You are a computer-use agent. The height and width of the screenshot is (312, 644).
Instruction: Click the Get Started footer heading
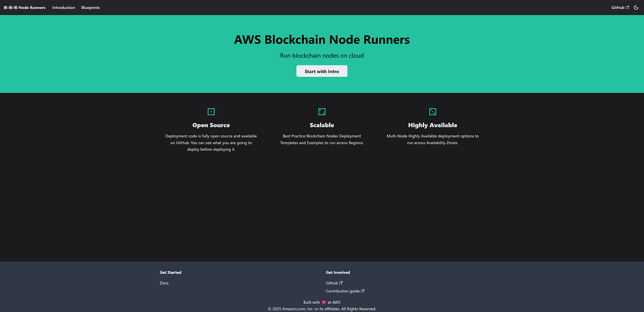point(170,272)
